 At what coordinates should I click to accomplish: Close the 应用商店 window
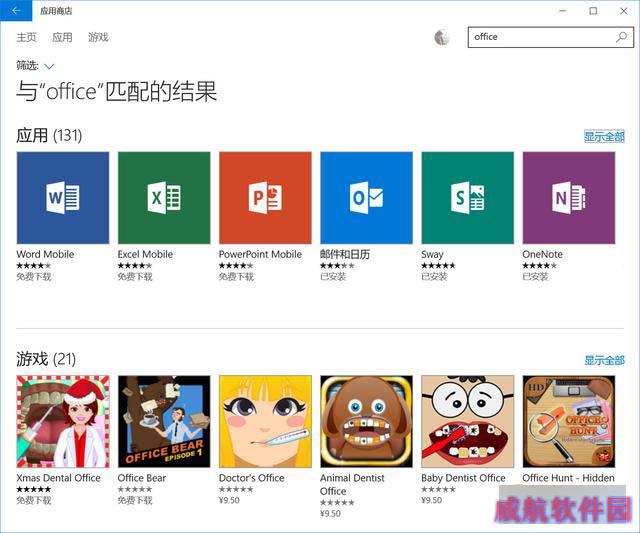pos(624,11)
